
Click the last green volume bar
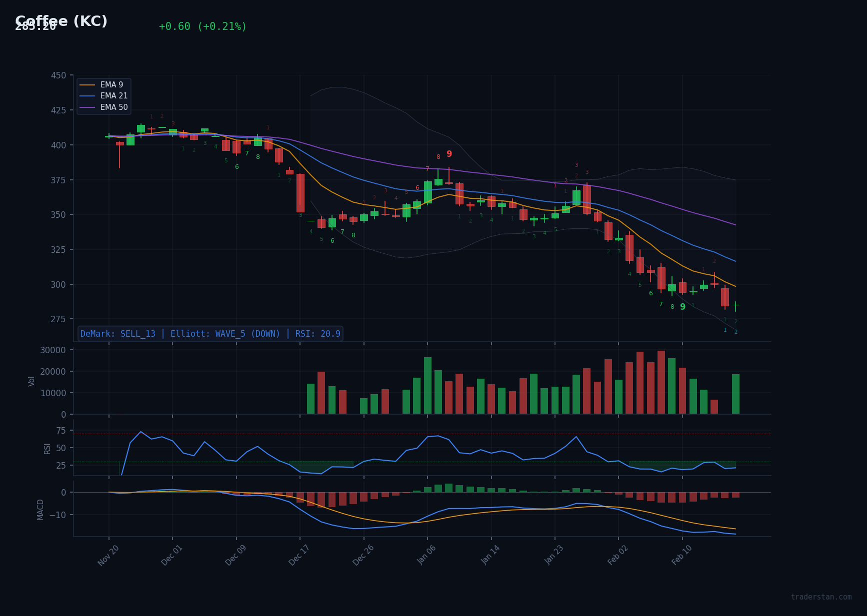735,394
